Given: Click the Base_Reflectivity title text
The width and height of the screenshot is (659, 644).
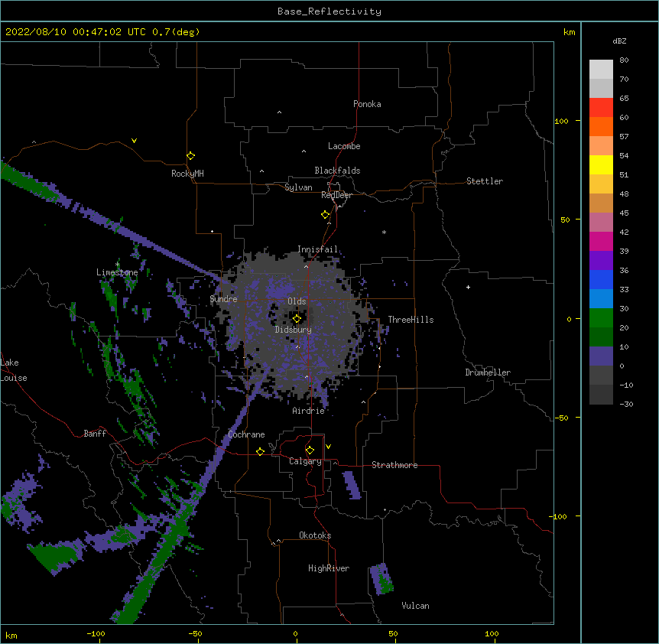Looking at the screenshot, I should coord(329,11).
